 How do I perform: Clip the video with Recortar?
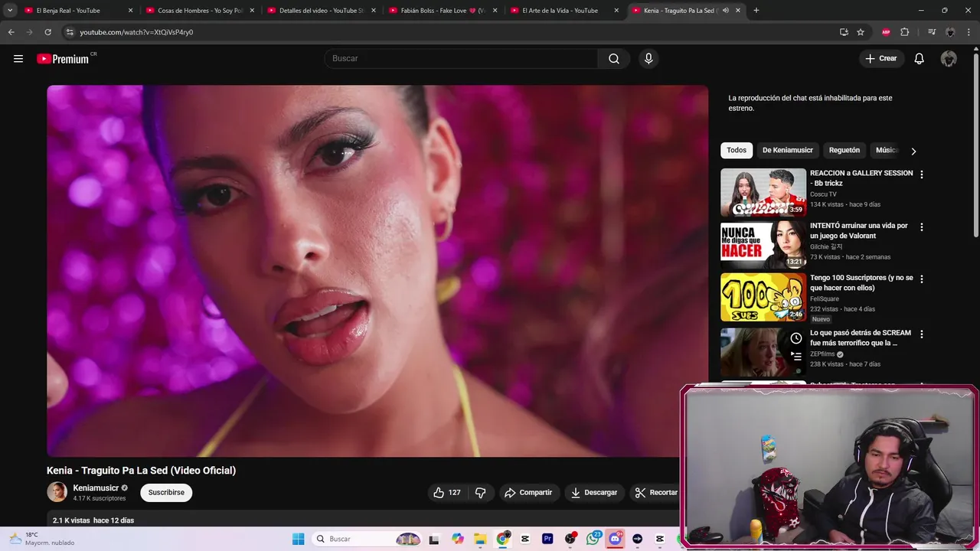(656, 493)
